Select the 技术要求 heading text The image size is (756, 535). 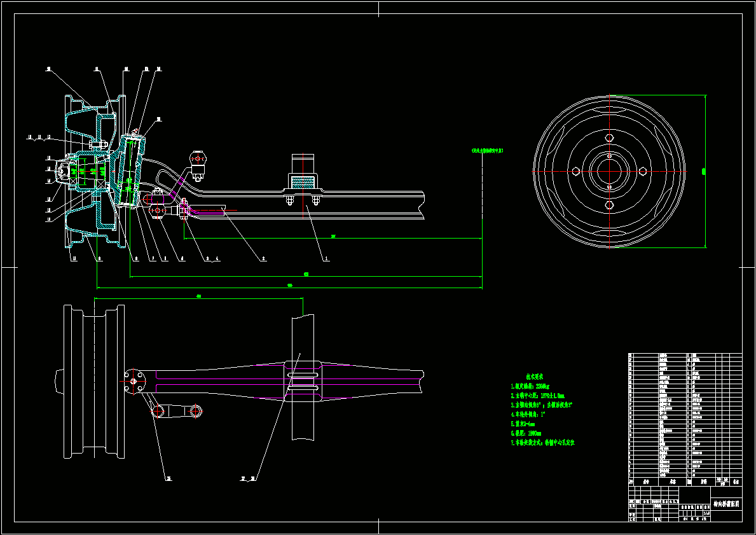point(533,377)
